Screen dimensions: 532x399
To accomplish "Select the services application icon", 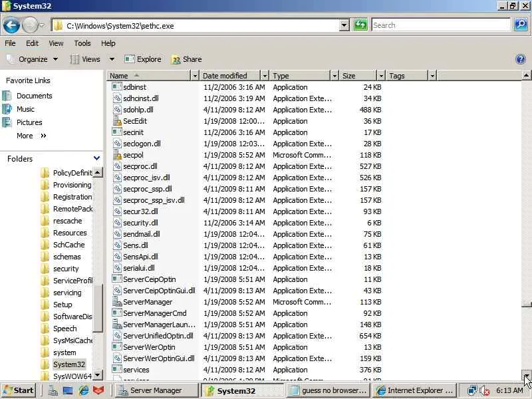I will coord(117,370).
